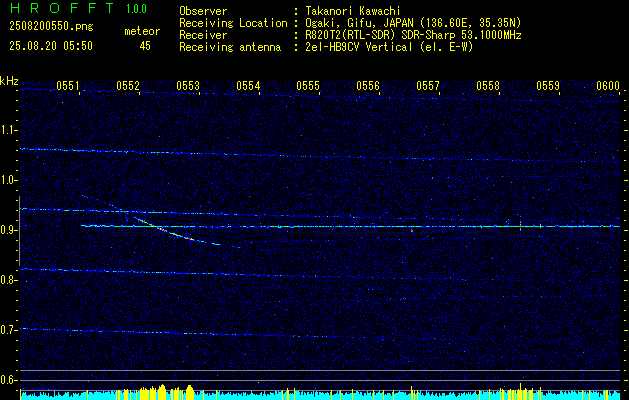
Task: Select the version number 1.0.0
Action: [x=136, y=9]
